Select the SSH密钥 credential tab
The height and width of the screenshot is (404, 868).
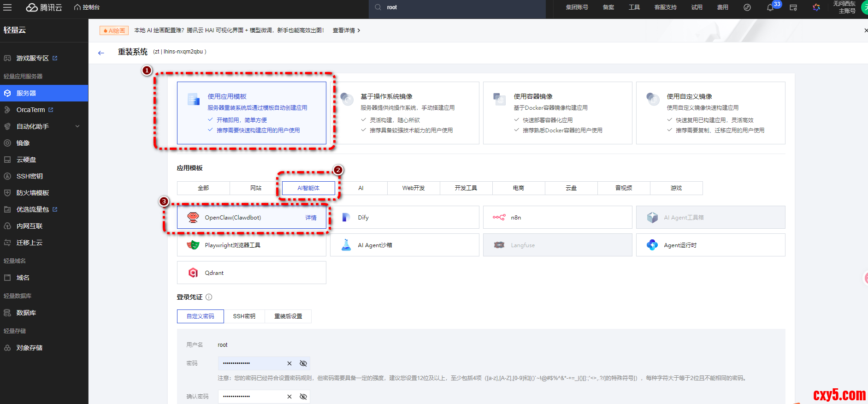(x=244, y=316)
